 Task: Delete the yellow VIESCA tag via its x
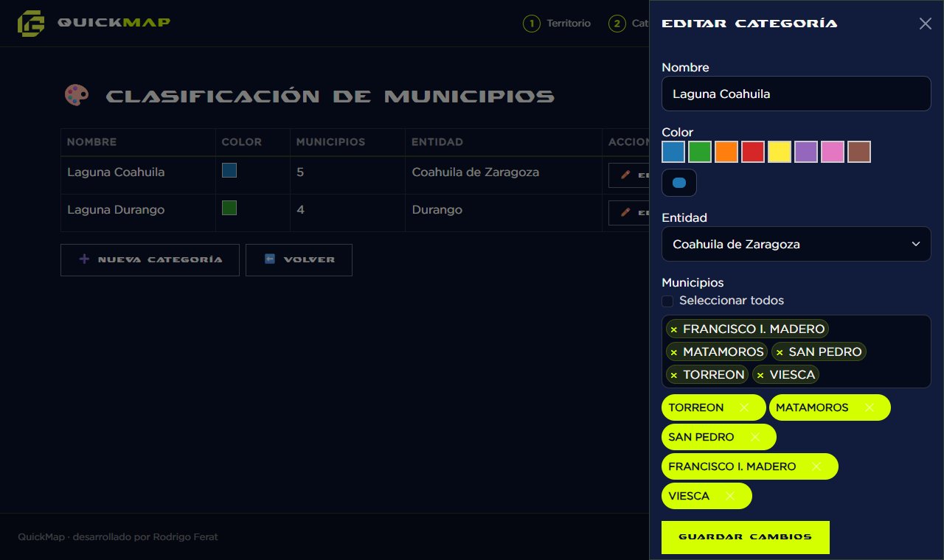coord(730,496)
